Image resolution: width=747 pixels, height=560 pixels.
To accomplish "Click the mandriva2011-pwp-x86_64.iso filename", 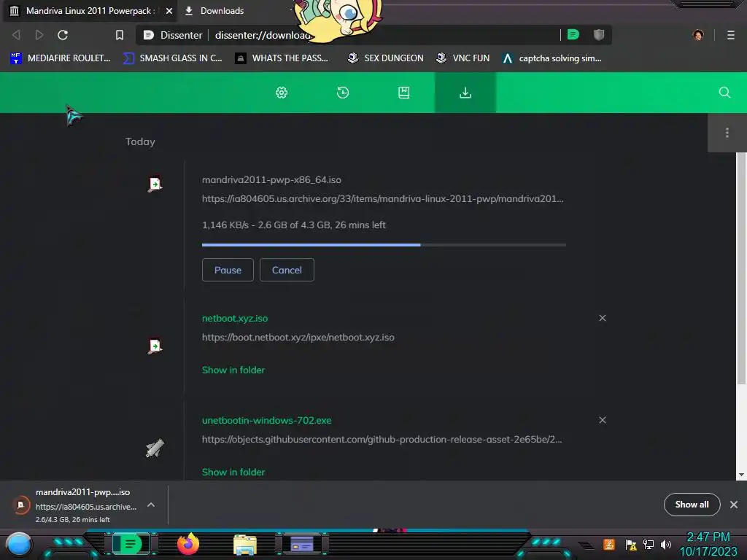I will (271, 179).
